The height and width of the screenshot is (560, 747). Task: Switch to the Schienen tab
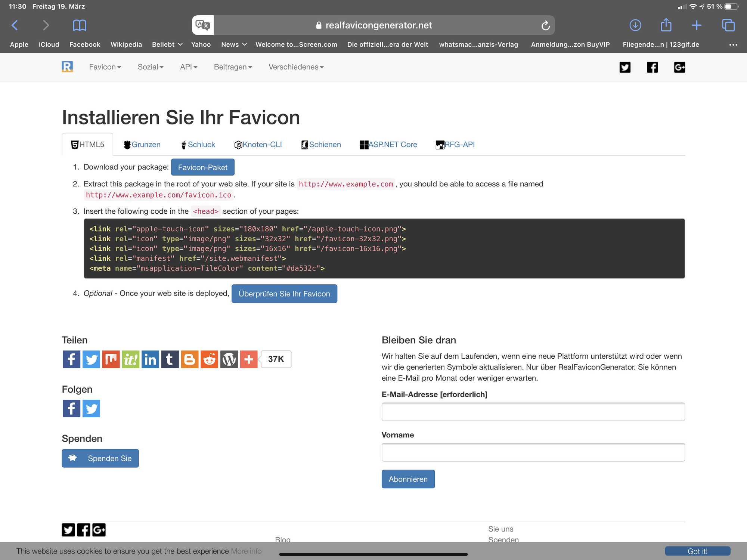pos(321,145)
